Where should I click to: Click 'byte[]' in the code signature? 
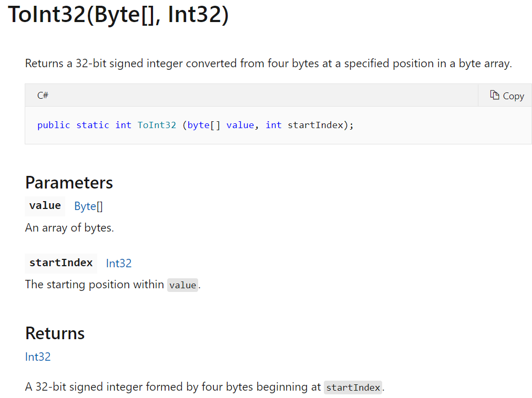(x=204, y=125)
